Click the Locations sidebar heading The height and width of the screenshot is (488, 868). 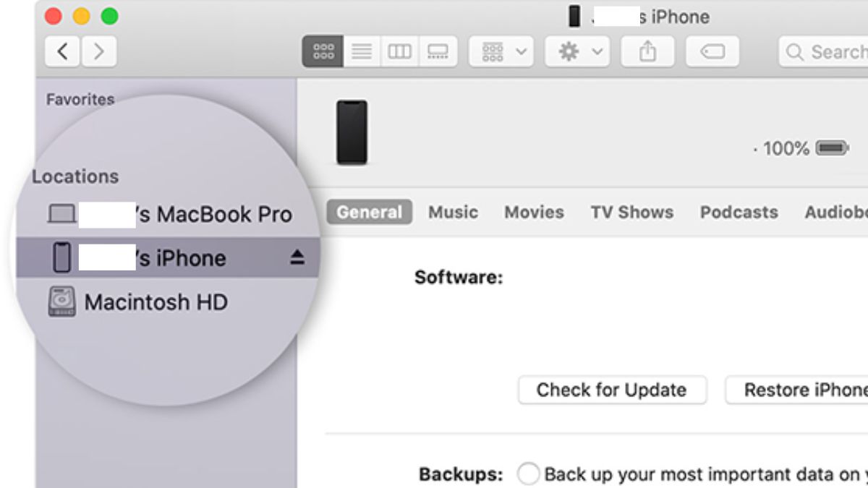(75, 176)
